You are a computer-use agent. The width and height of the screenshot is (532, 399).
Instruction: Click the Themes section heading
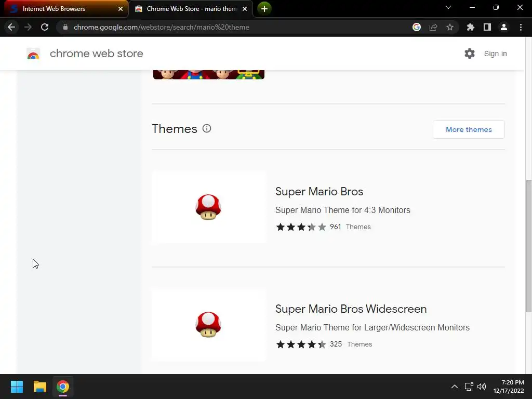click(x=175, y=129)
